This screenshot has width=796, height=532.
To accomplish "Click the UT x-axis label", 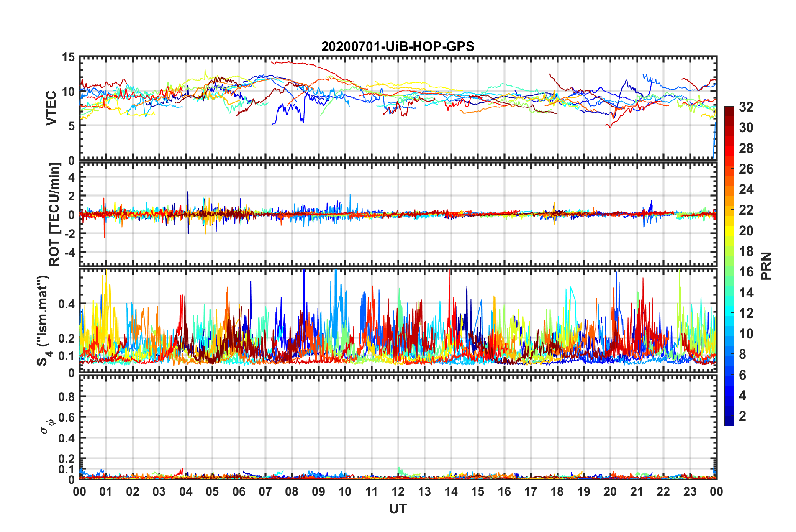I will 398,509.
